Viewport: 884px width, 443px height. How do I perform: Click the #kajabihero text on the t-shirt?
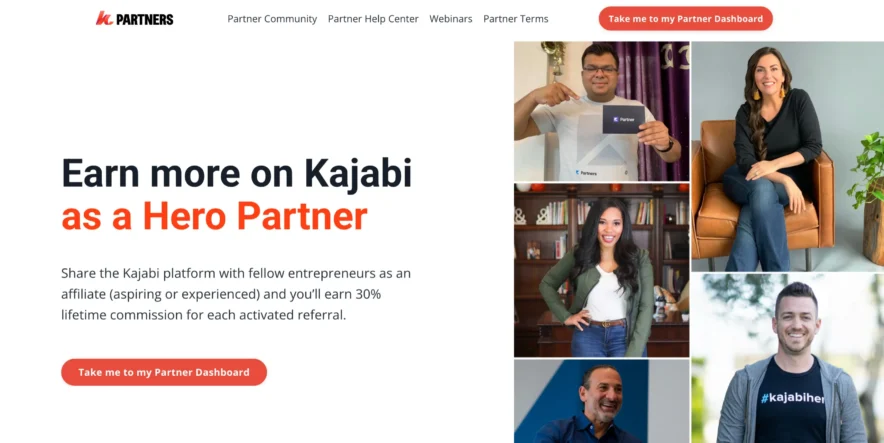(793, 398)
